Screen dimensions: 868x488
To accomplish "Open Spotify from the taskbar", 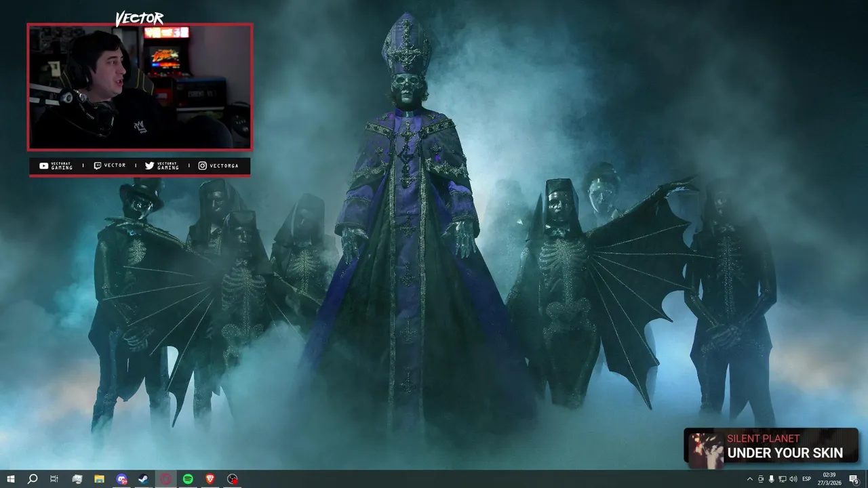I will coord(188,479).
